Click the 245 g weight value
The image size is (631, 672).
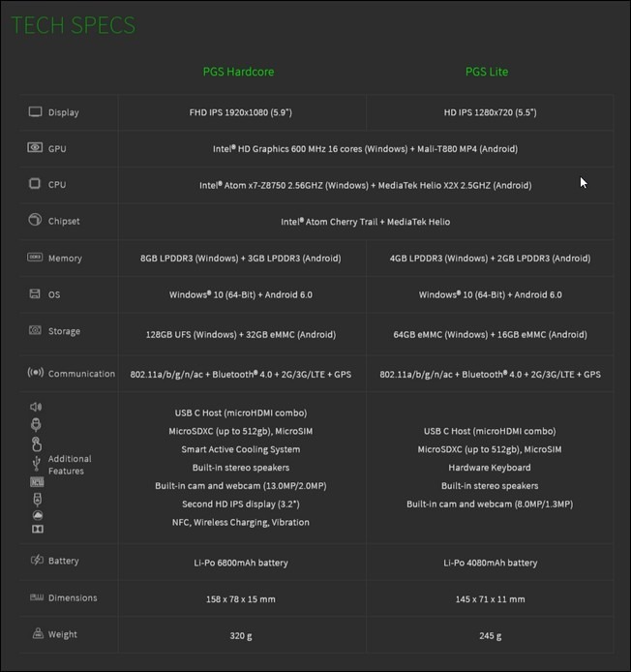point(490,636)
